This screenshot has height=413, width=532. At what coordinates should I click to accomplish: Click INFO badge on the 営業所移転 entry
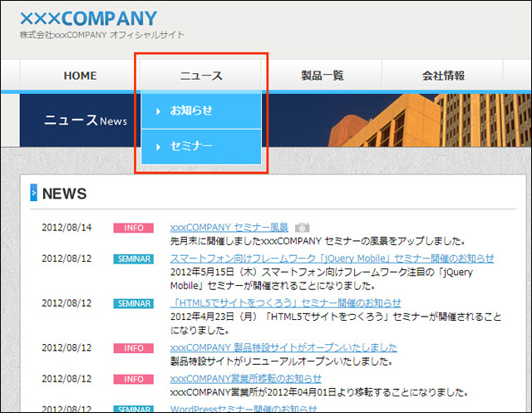(x=133, y=379)
